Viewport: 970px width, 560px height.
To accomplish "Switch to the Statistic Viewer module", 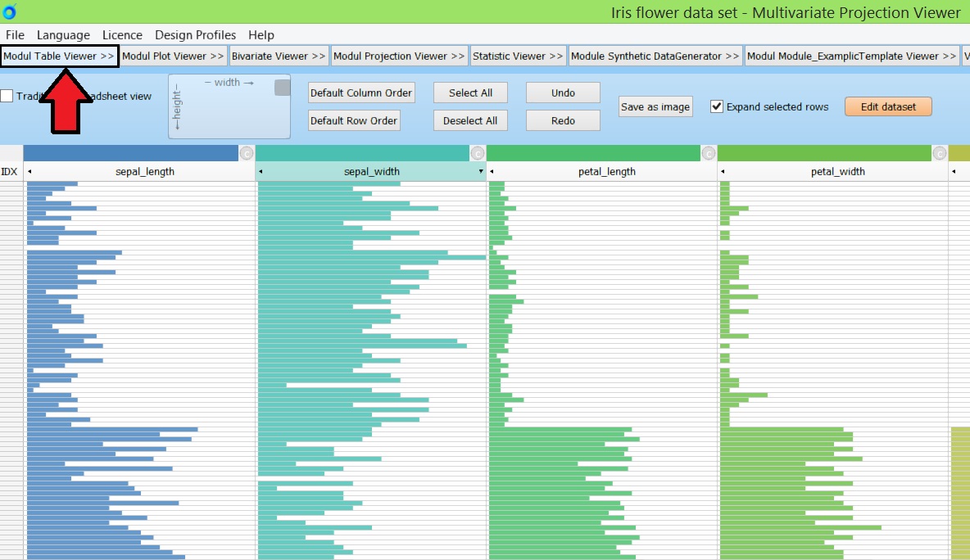I will pyautogui.click(x=518, y=56).
